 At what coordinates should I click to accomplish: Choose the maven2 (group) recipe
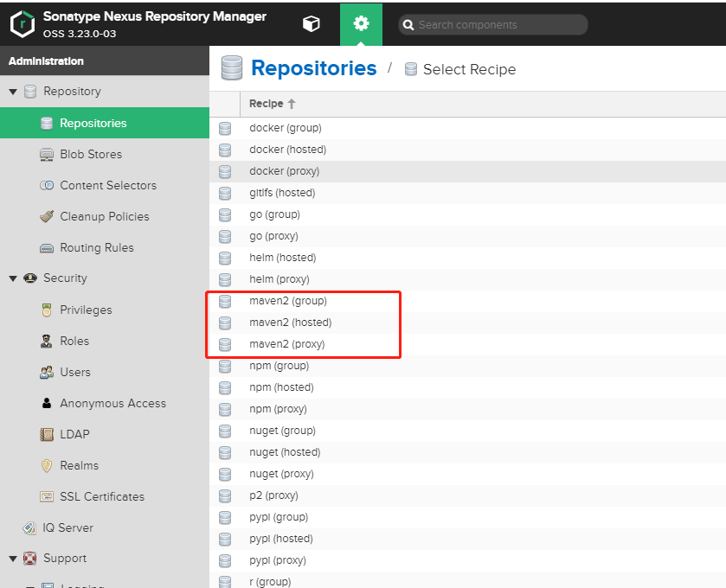[467, 301]
